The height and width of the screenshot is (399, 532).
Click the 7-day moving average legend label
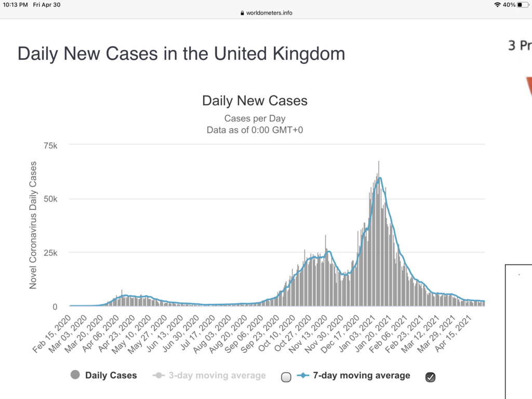361,376
